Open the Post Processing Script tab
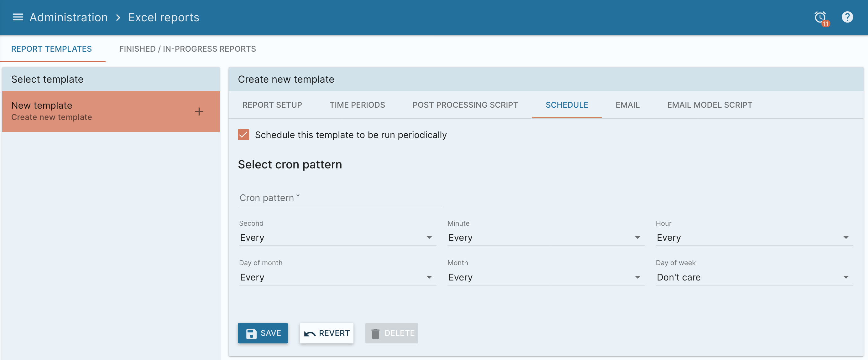 click(465, 105)
